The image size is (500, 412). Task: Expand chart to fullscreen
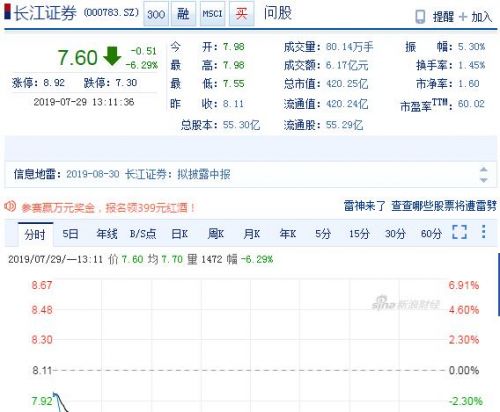(459, 232)
